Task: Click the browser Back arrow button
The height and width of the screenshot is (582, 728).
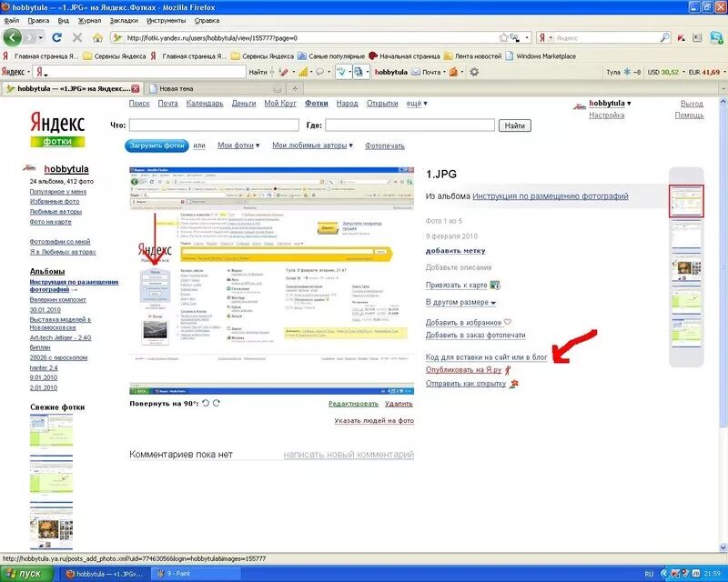Action: [13, 37]
